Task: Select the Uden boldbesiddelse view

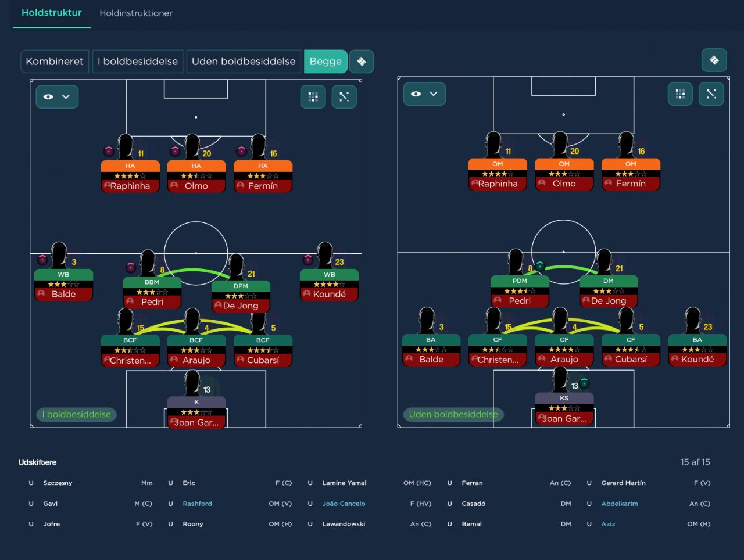Action: click(244, 62)
